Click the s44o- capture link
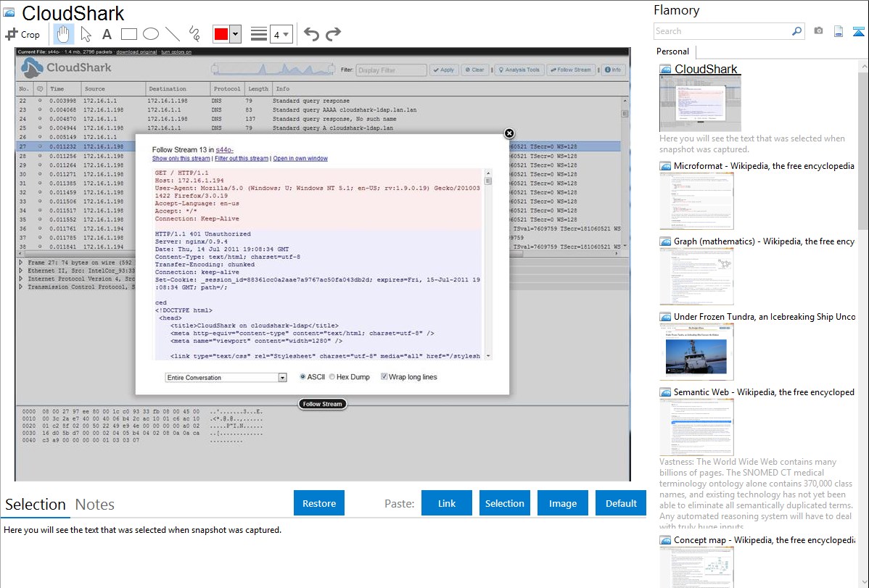The height and width of the screenshot is (588, 869). (224, 149)
